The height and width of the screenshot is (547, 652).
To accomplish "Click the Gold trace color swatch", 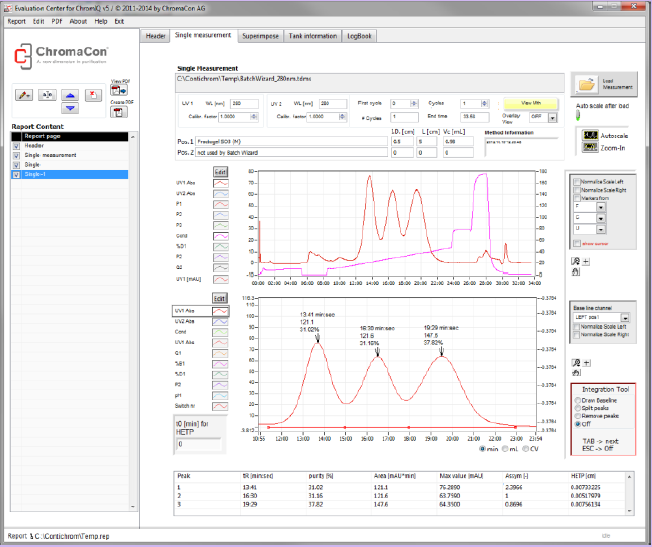I will [220, 236].
